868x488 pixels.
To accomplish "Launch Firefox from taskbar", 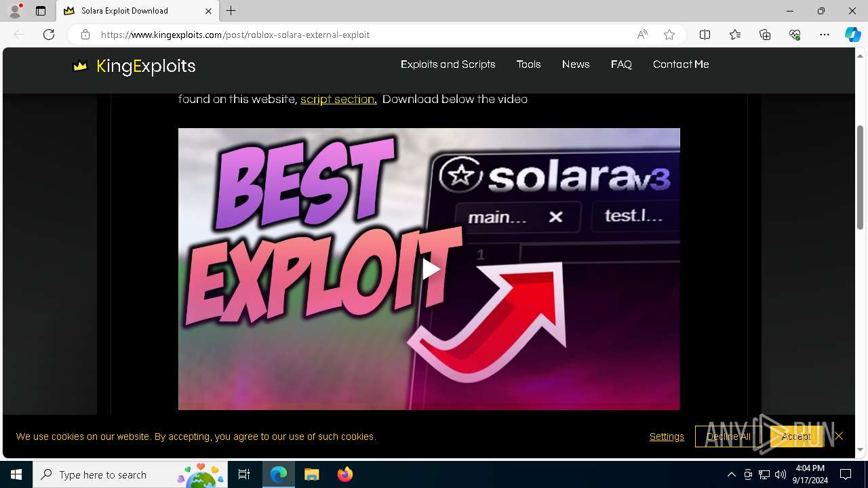I will click(x=345, y=474).
